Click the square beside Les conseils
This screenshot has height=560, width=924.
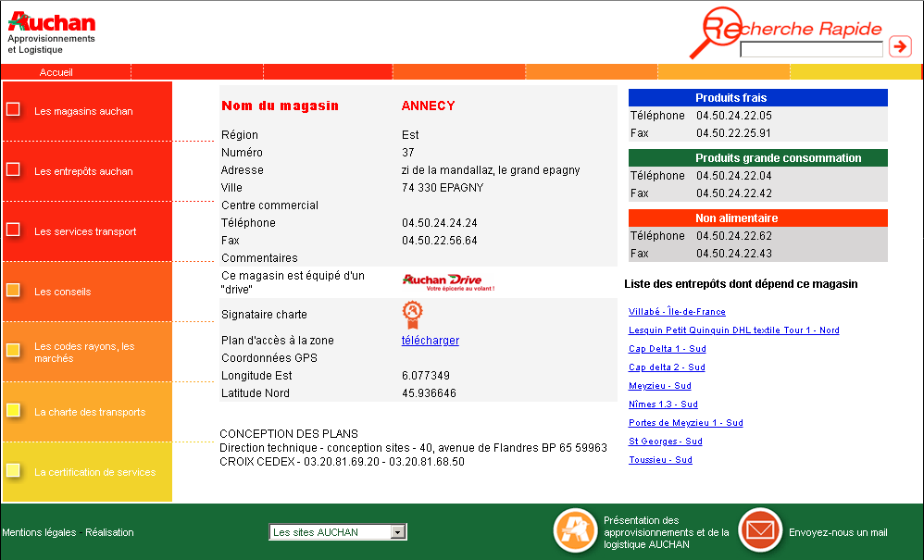13,291
